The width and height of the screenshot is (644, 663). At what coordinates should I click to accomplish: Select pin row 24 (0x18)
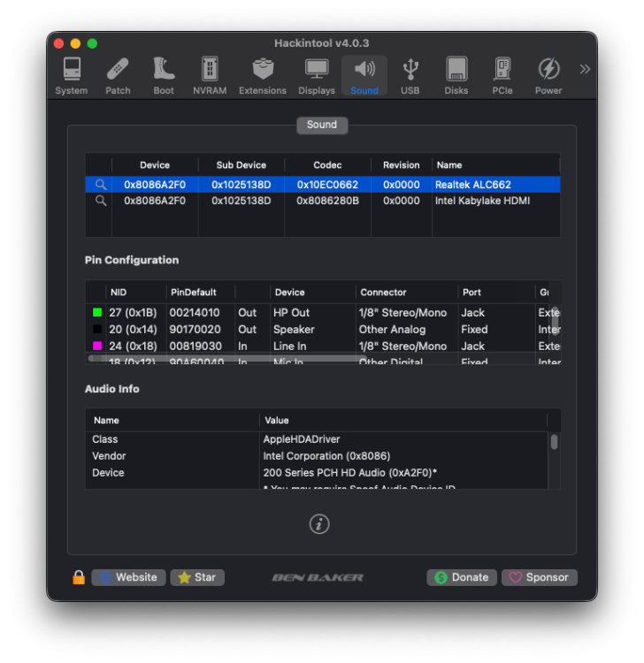tap(322, 347)
